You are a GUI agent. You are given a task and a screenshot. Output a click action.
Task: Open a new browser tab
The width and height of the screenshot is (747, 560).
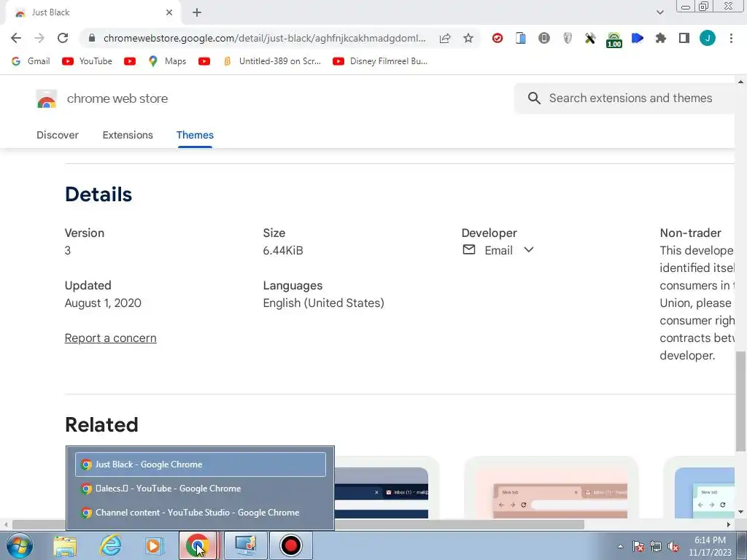pos(197,13)
